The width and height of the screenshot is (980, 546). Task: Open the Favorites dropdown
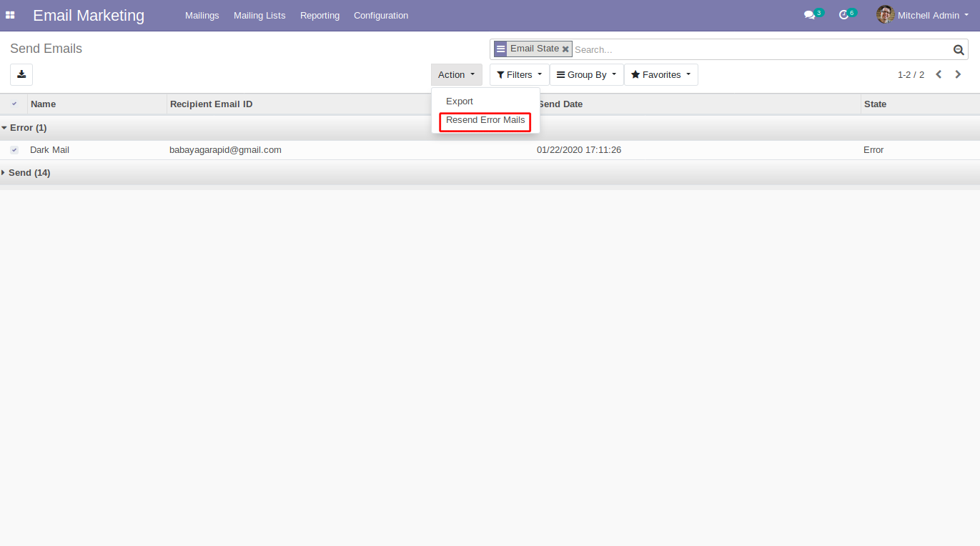coord(661,74)
